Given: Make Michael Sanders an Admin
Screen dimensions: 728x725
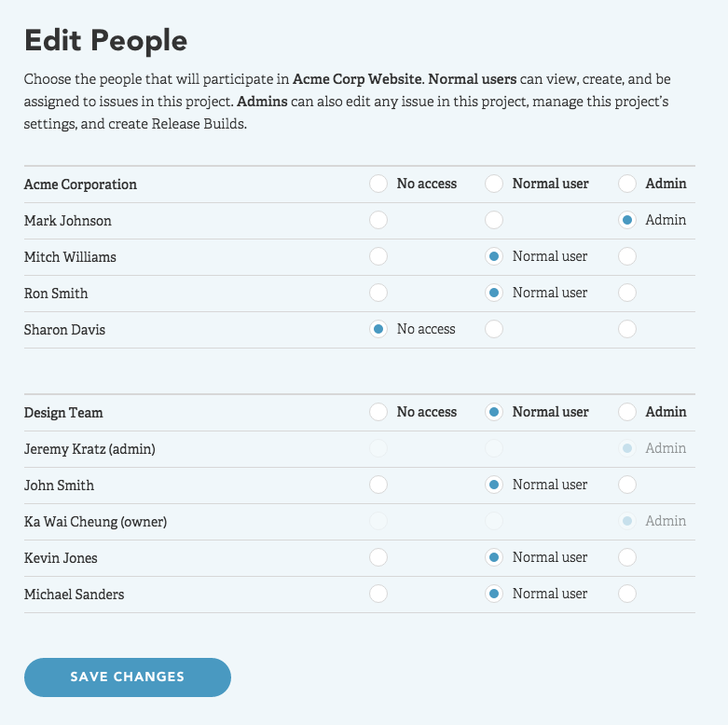Looking at the screenshot, I should 627,594.
